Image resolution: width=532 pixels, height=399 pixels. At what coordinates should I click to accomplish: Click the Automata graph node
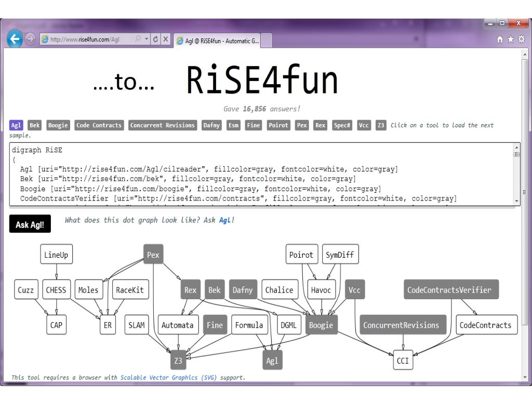(178, 325)
